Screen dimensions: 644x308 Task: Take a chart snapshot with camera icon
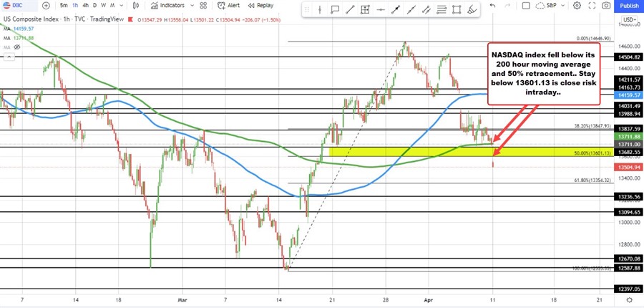pos(606,5)
